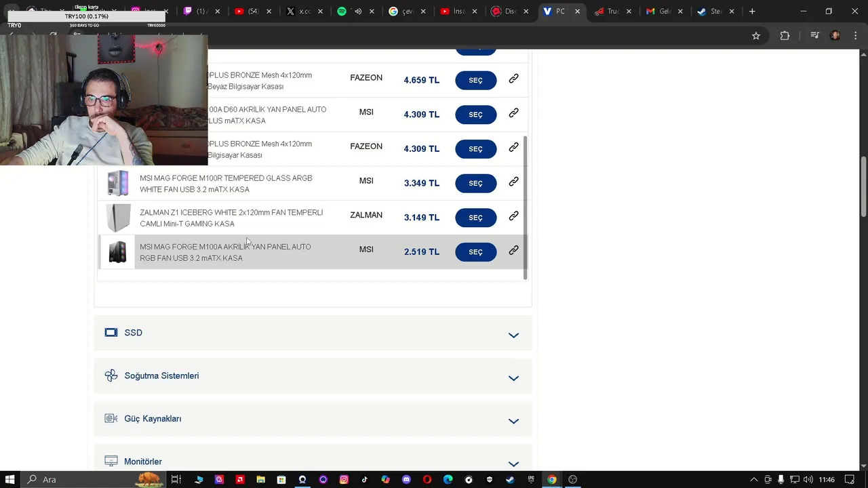Image resolution: width=868 pixels, height=488 pixels.
Task: Open the Chrome extensions puzzle icon
Action: coord(785,36)
